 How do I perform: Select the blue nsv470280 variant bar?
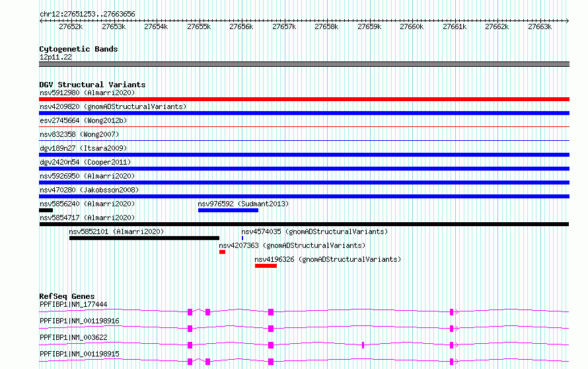tap(304, 196)
